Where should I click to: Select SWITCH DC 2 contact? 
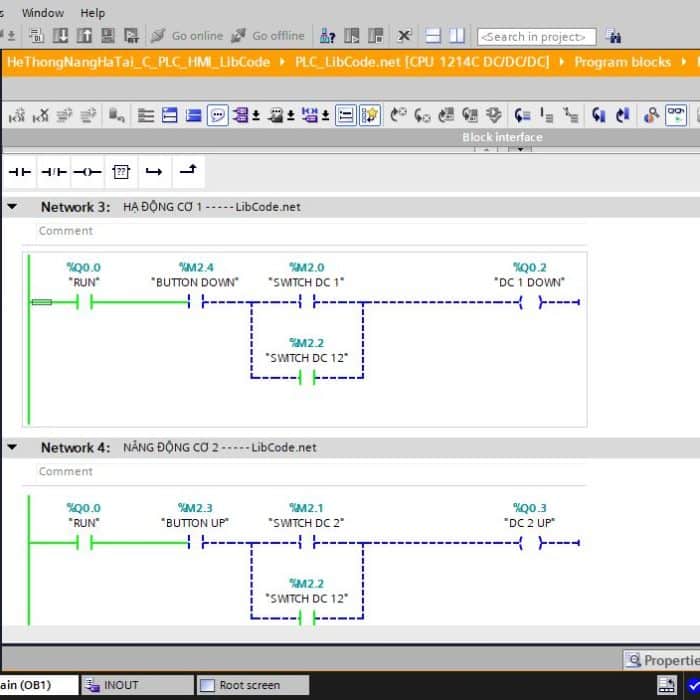(x=307, y=543)
